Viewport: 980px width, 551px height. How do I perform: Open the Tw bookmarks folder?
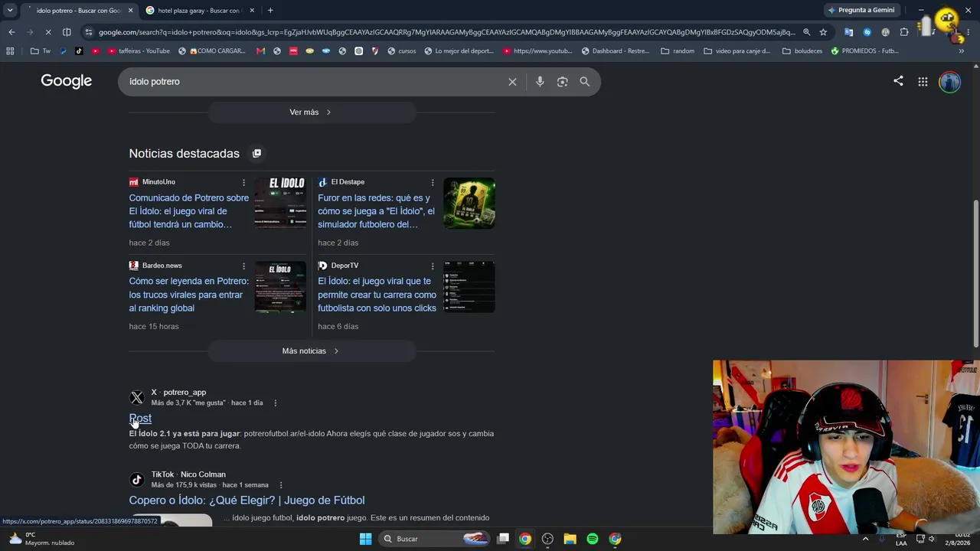pyautogui.click(x=41, y=51)
